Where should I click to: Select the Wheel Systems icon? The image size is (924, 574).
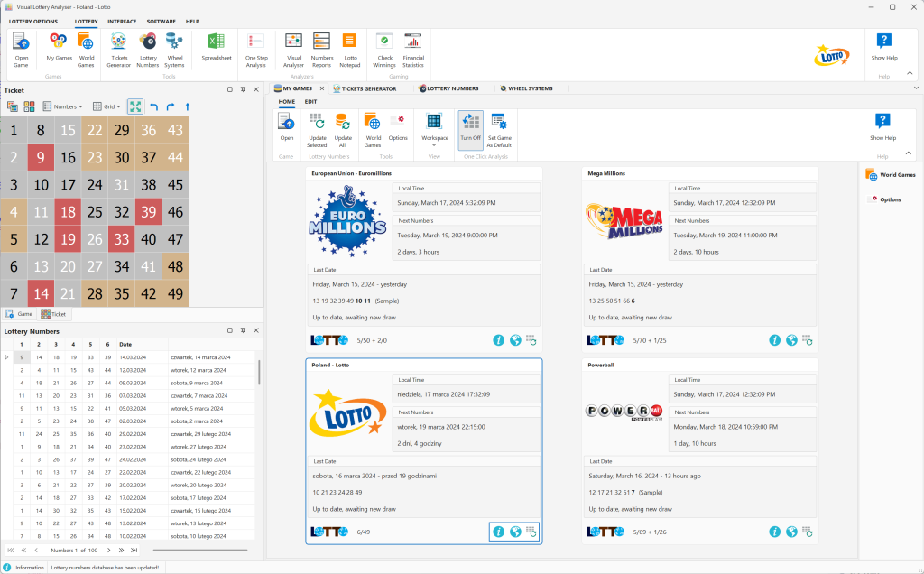(x=174, y=49)
